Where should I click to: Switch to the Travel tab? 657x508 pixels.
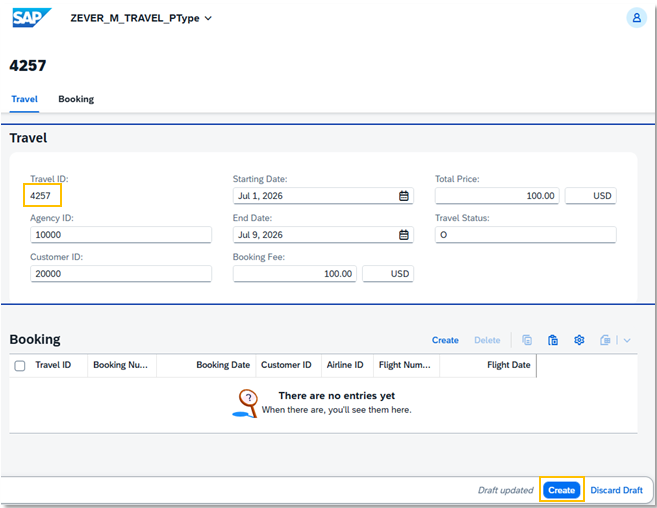coord(24,99)
